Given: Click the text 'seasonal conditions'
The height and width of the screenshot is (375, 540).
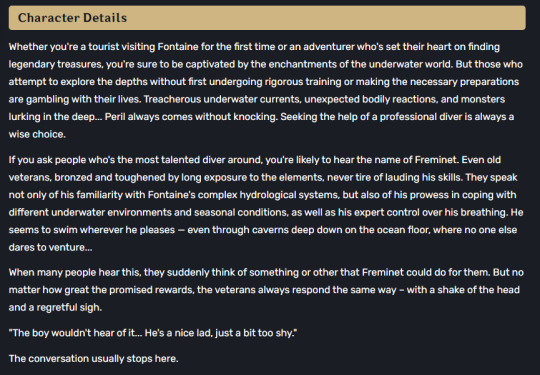Looking at the screenshot, I should [241, 212].
